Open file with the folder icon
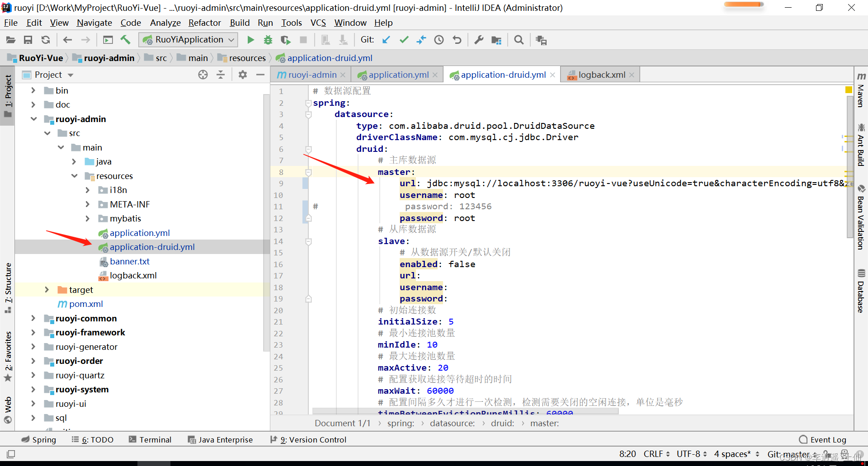This screenshot has height=466, width=868. click(x=11, y=40)
